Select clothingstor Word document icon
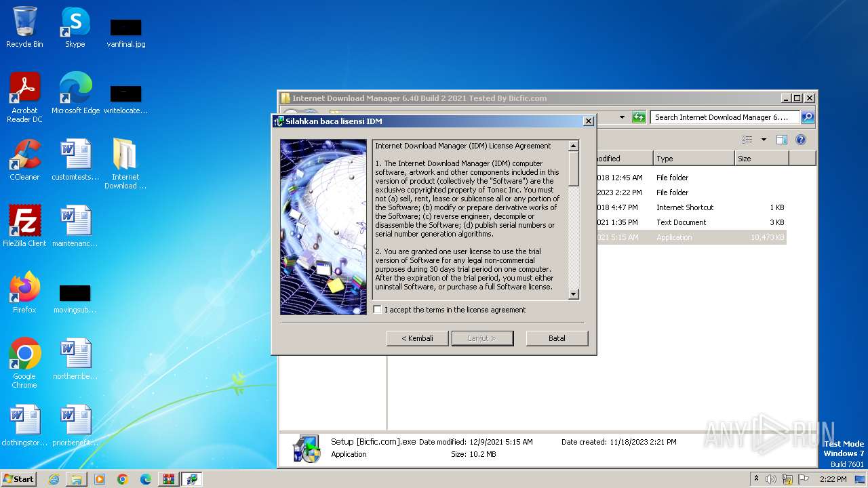Screen dimensions: 868x488 (24, 426)
